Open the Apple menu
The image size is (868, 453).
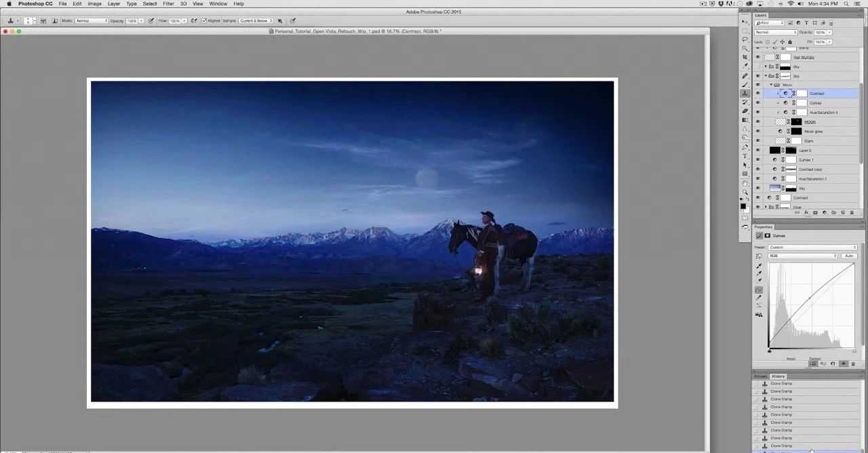(9, 4)
